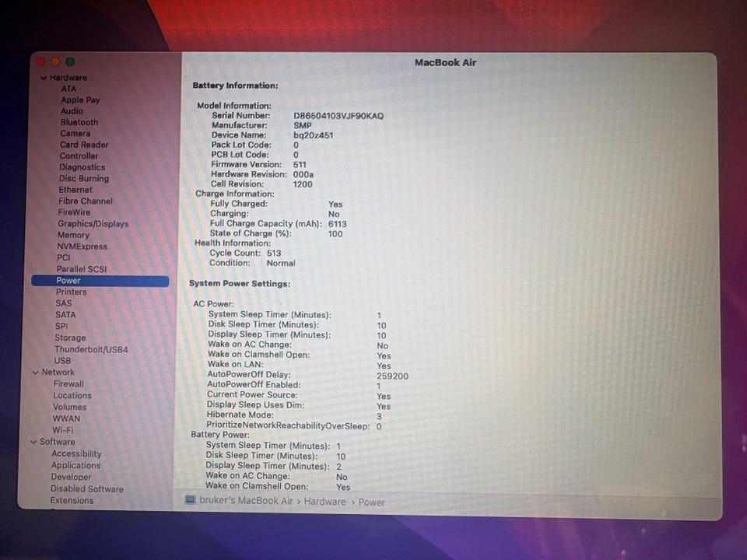This screenshot has width=747, height=560.
Task: Select Disc Burning in the sidebar
Action: (x=84, y=179)
